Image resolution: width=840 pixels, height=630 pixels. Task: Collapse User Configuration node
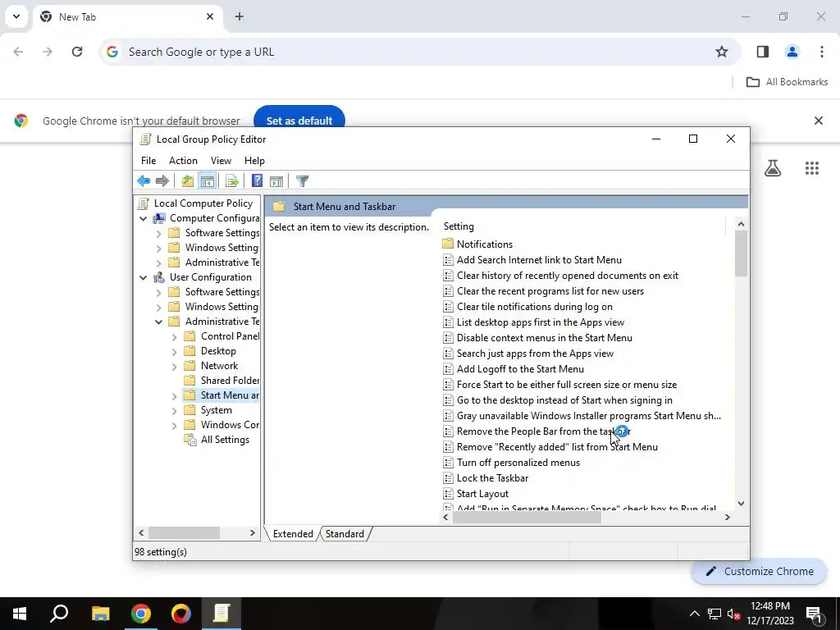pyautogui.click(x=143, y=277)
